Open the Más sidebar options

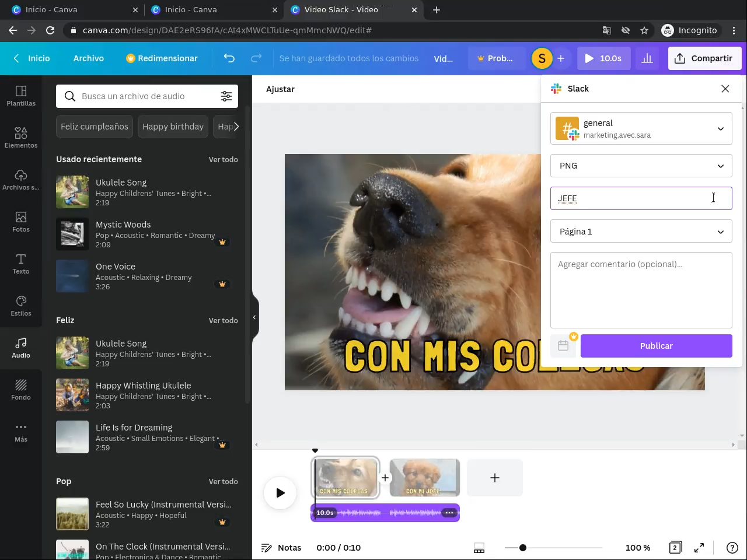[x=21, y=432]
